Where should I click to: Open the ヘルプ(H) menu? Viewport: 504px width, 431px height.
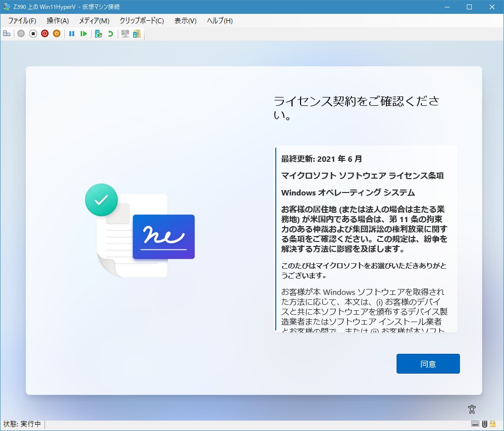pos(220,21)
